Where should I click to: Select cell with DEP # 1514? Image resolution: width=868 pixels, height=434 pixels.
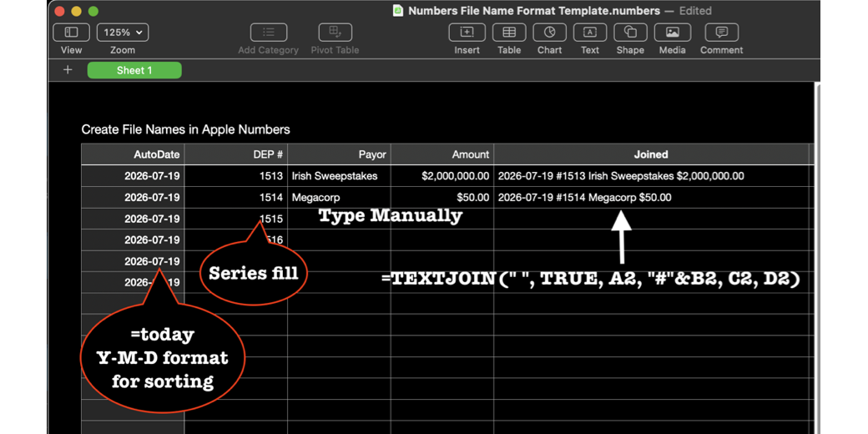click(x=236, y=198)
